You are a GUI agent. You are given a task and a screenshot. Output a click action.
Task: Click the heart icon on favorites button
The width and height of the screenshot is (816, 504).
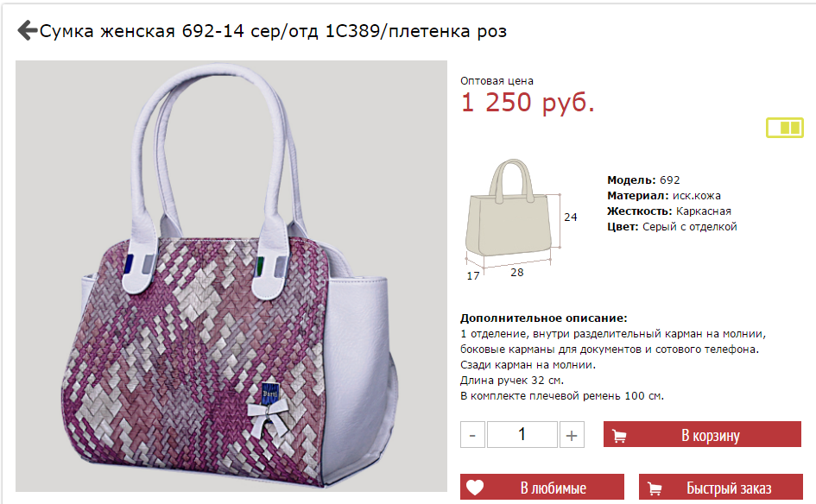(x=475, y=488)
